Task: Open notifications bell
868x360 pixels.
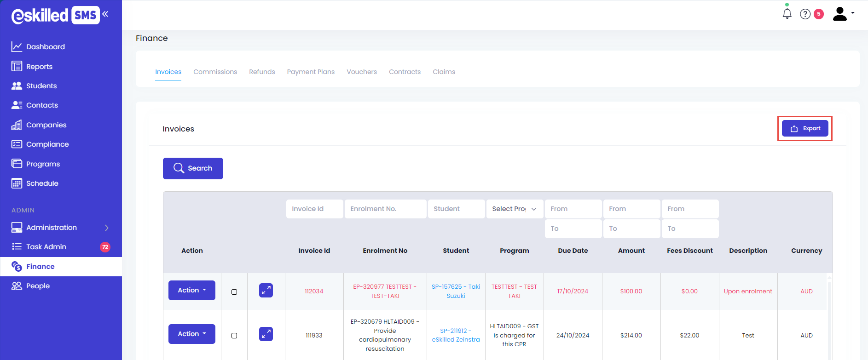Action: coord(787,14)
